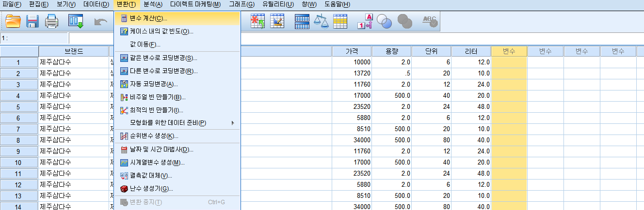This screenshot has height=210, width=644.
Task: Click the chart icon beside 시계열변수 생성
Action: coord(124,163)
